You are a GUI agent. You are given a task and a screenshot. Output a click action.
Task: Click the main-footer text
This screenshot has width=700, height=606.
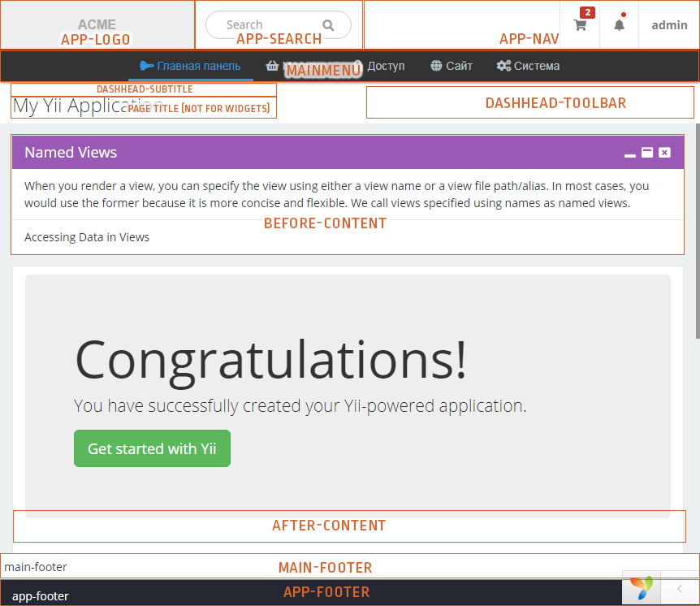point(36,567)
